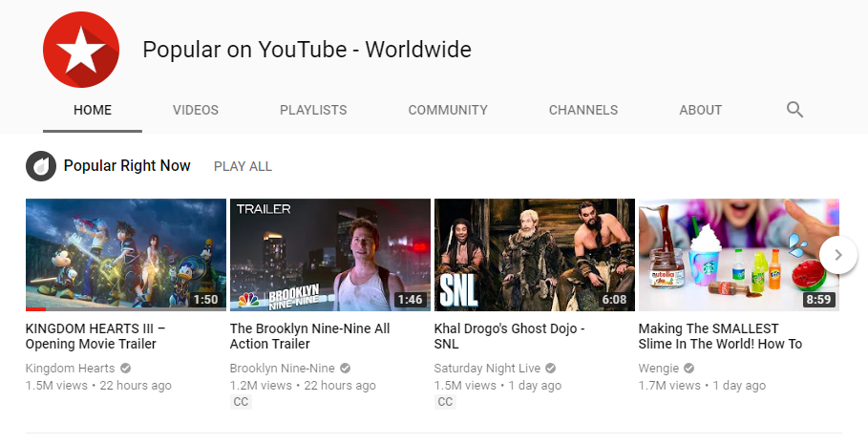The width and height of the screenshot is (868, 444).
Task: Open Kingdom Hearts III Opening Movie Trailer title
Action: [95, 336]
